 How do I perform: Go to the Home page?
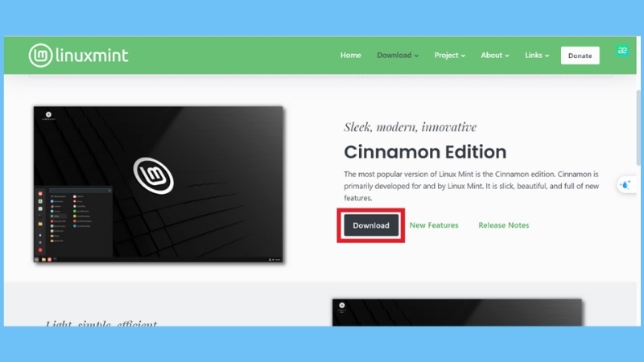[350, 55]
